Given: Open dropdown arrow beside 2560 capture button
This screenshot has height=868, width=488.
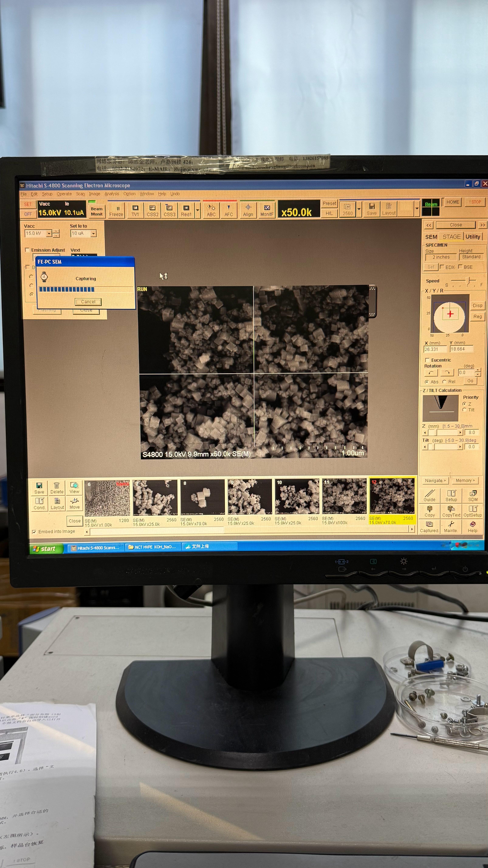Looking at the screenshot, I should point(359,209).
